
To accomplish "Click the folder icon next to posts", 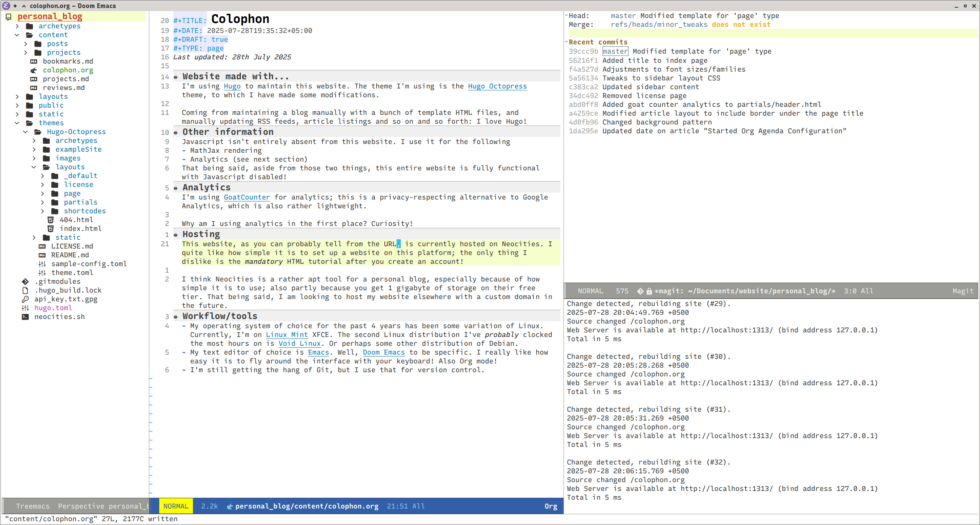I will click(x=38, y=44).
